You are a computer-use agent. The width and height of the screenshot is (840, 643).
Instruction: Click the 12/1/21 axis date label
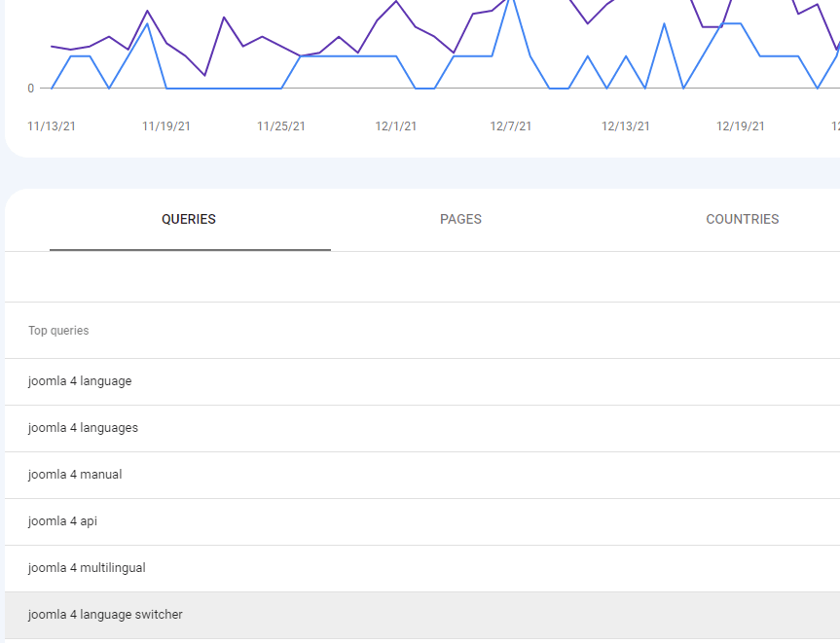pos(396,126)
